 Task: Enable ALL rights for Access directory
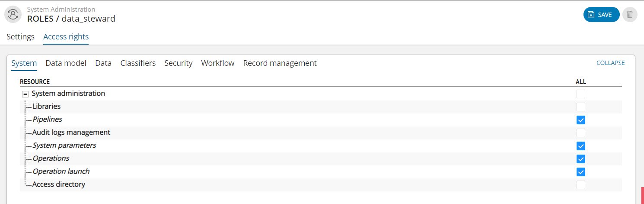coord(581,185)
